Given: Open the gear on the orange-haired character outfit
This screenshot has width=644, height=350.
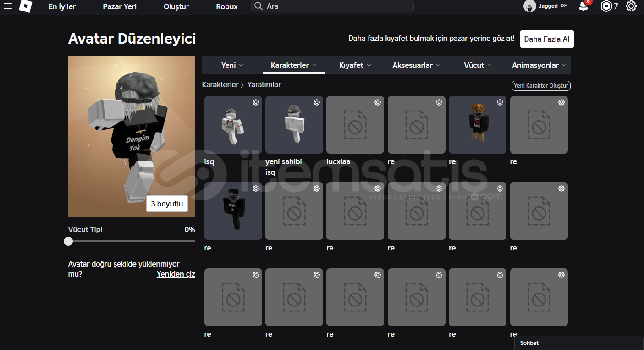Looking at the screenshot, I should pos(500,102).
